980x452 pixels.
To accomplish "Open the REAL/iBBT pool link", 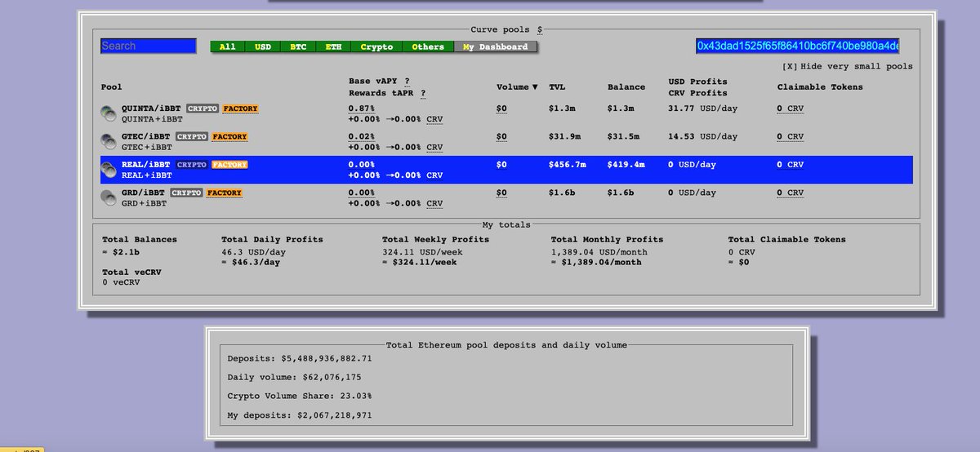I will (145, 164).
